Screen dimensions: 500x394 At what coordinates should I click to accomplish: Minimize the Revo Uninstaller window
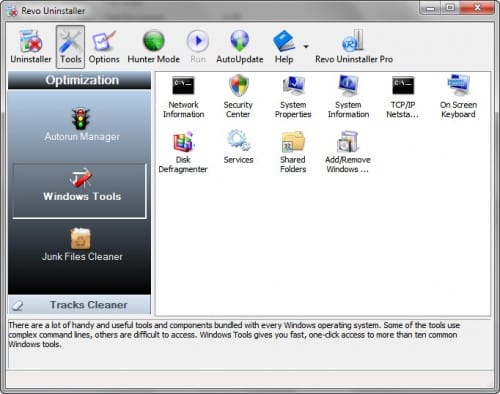pyautogui.click(x=430, y=8)
